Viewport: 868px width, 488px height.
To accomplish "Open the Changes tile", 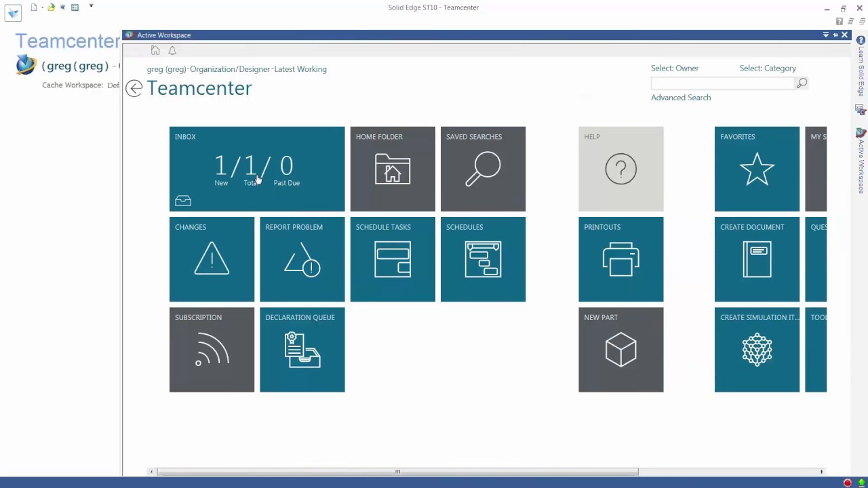I will (212, 259).
